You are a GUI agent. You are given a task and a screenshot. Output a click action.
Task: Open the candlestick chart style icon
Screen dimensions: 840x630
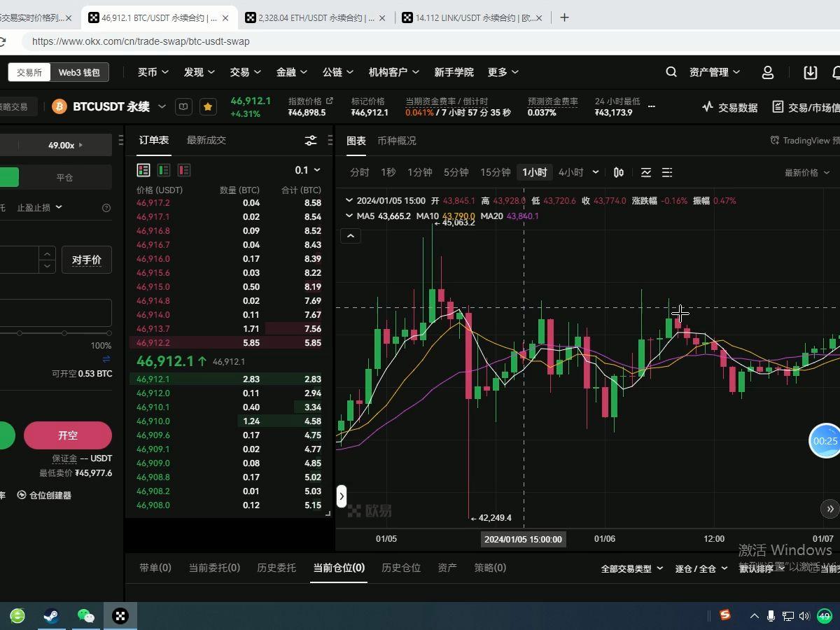pyautogui.click(x=619, y=172)
